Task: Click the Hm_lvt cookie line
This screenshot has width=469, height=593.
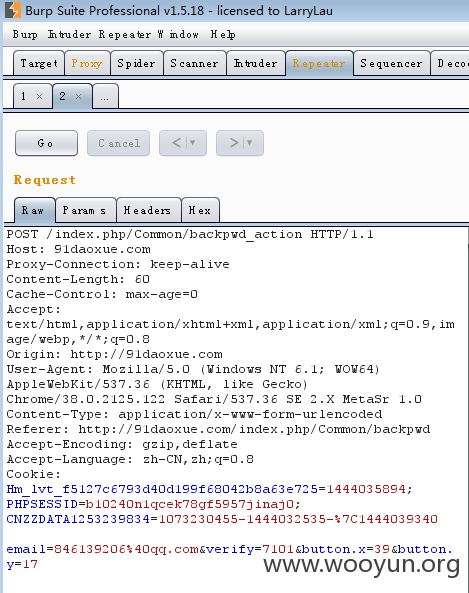Action: click(209, 489)
